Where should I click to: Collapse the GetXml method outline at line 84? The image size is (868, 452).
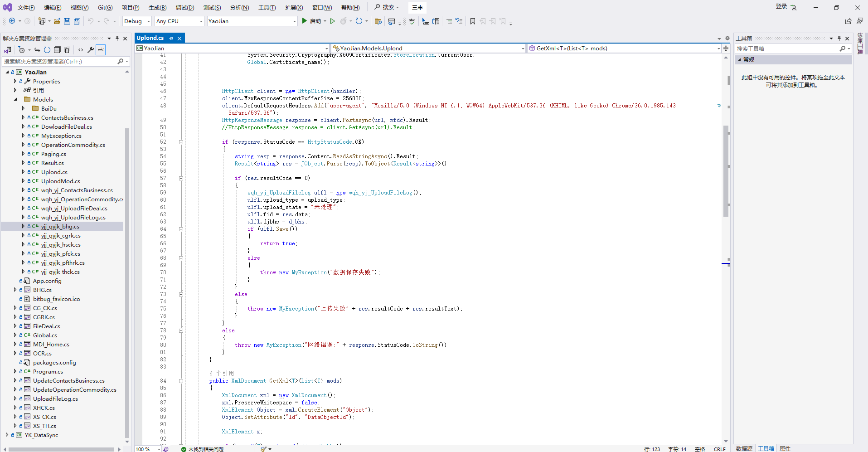click(181, 381)
